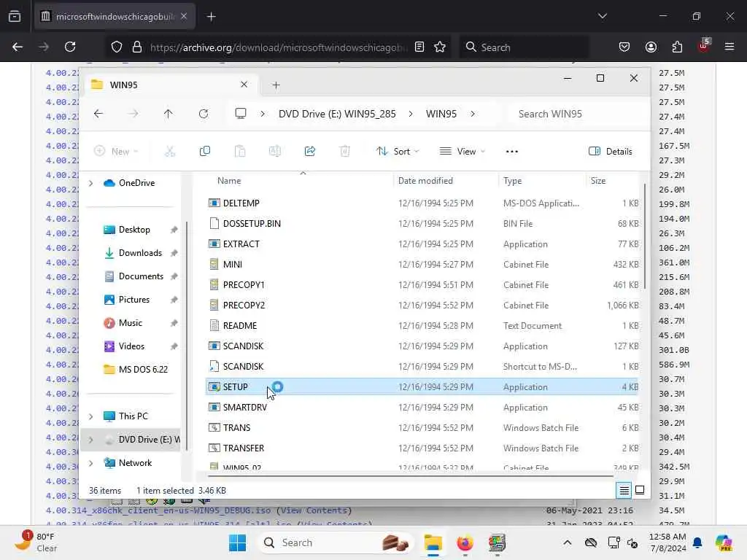Viewport: 747px width, 560px height.
Task: Toggle the Details pane
Action: click(x=611, y=152)
